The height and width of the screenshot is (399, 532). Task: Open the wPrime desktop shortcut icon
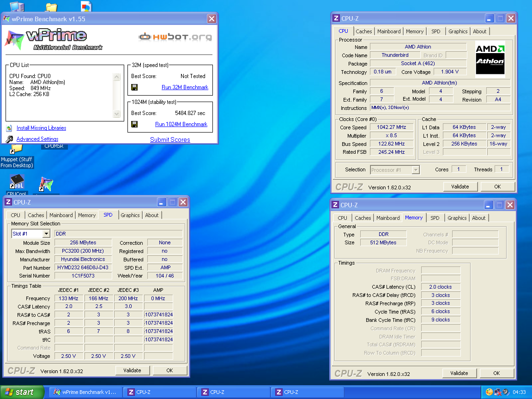pyautogui.click(x=46, y=184)
